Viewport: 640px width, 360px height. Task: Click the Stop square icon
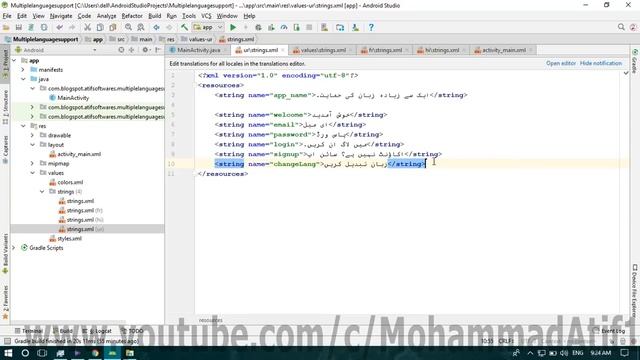[309, 27]
